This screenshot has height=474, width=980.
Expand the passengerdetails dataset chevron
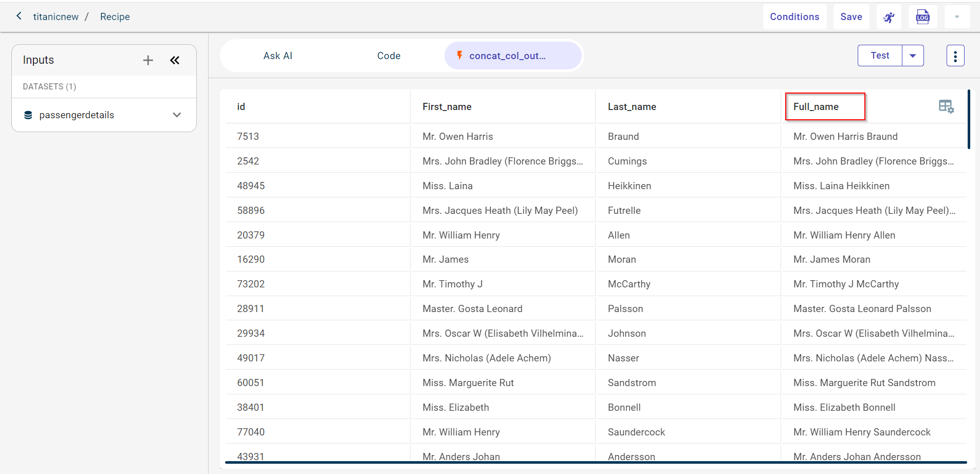(x=177, y=115)
